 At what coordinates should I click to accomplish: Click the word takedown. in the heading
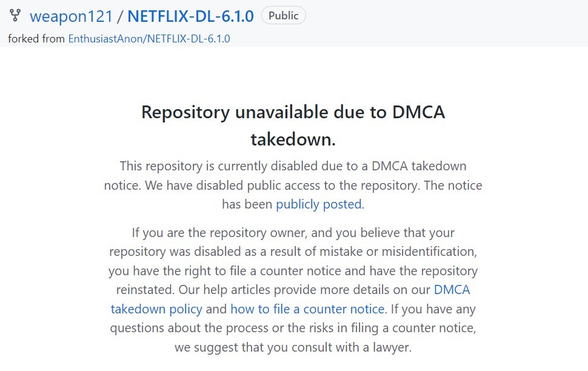(293, 139)
